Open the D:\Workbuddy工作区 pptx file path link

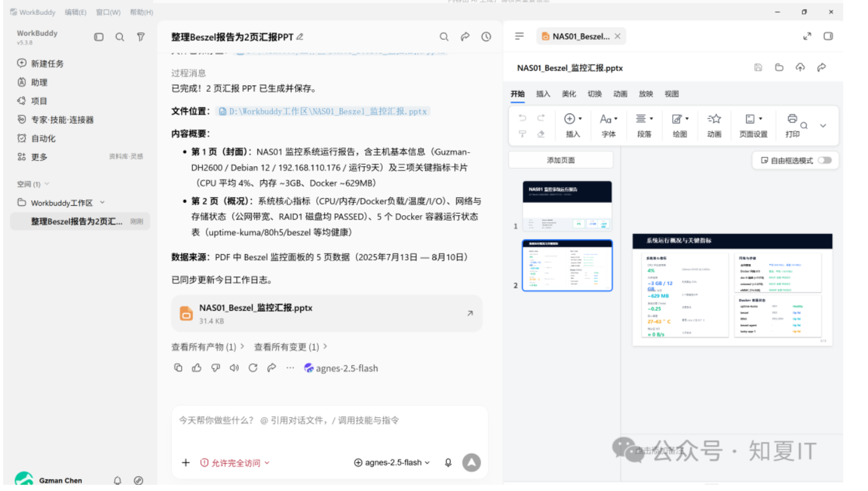323,112
